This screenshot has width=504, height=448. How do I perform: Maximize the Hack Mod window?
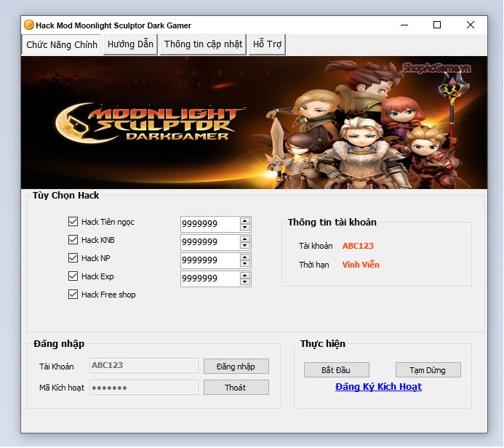click(x=437, y=25)
